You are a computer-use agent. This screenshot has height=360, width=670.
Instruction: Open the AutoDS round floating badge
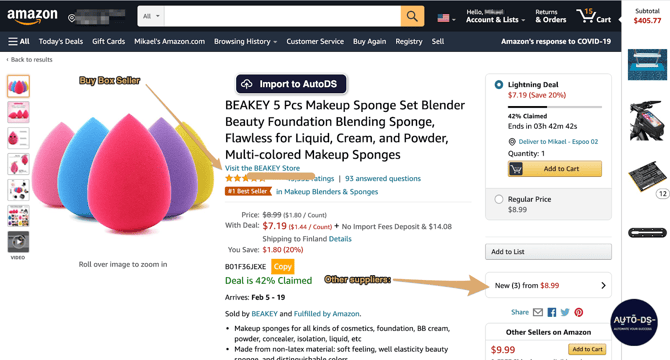click(634, 322)
